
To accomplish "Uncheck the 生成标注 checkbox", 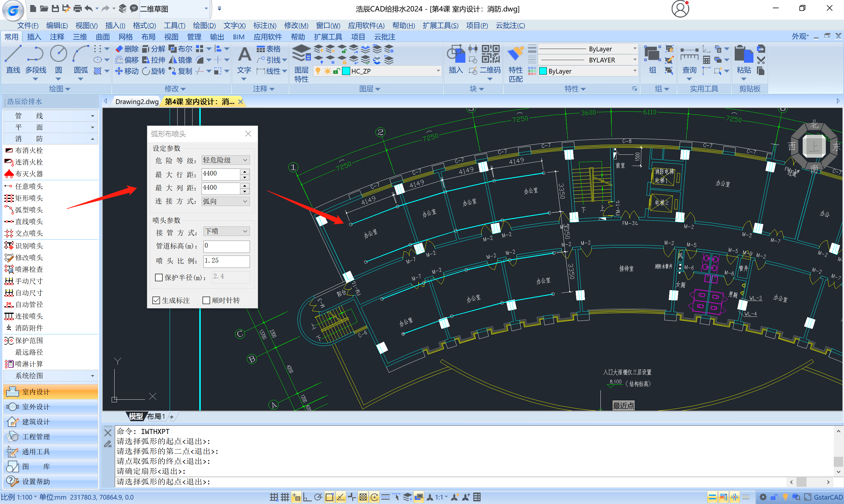I will pyautogui.click(x=156, y=300).
